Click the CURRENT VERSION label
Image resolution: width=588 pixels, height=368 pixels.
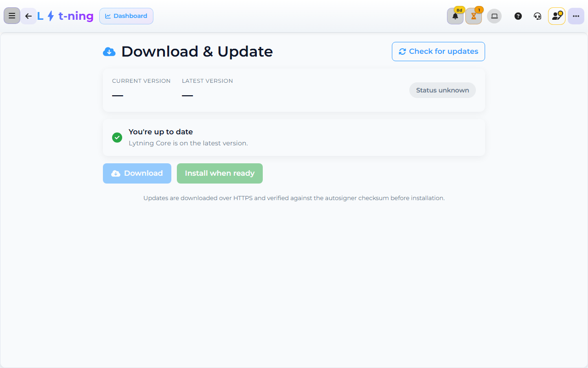141,81
